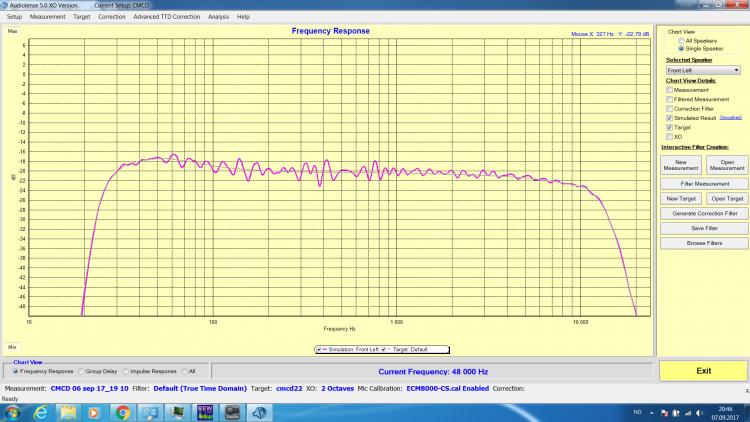Enable the Correction Filter checkbox
The height and width of the screenshot is (422, 750).
(x=670, y=108)
